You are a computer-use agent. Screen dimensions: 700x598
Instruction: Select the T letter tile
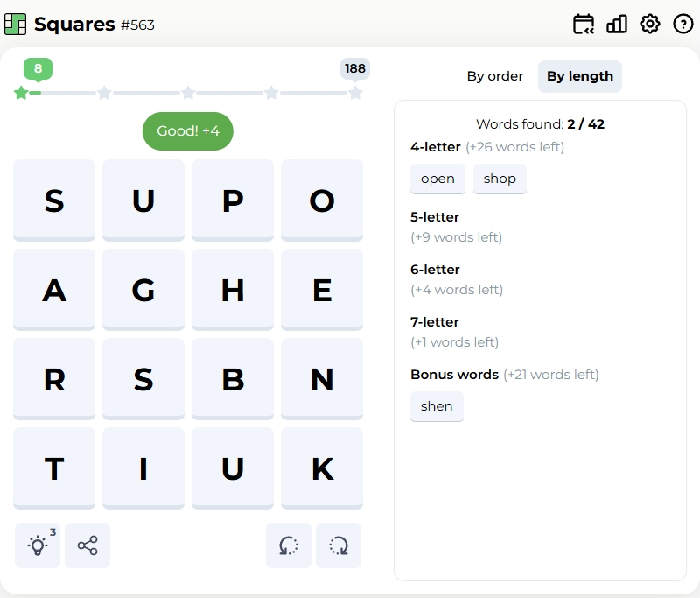(x=54, y=468)
